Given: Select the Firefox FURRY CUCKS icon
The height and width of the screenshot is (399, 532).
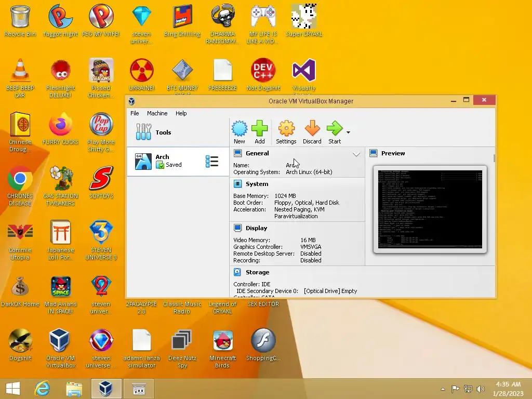Looking at the screenshot, I should tap(60, 129).
